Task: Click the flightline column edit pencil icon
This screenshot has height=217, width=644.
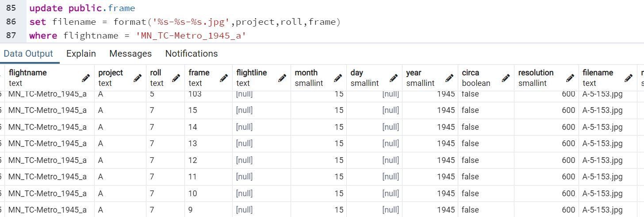Action: pyautogui.click(x=282, y=78)
